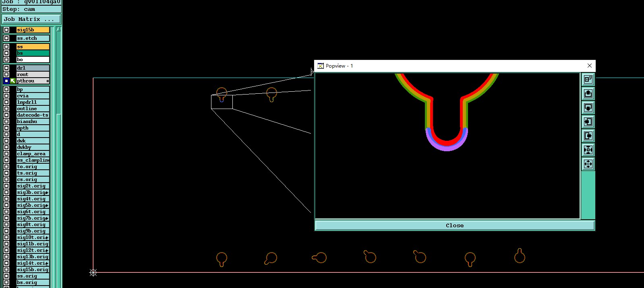Image resolution: width=644 pixels, height=288 pixels.
Task: Close the Popview window with the X
Action: 590,66
